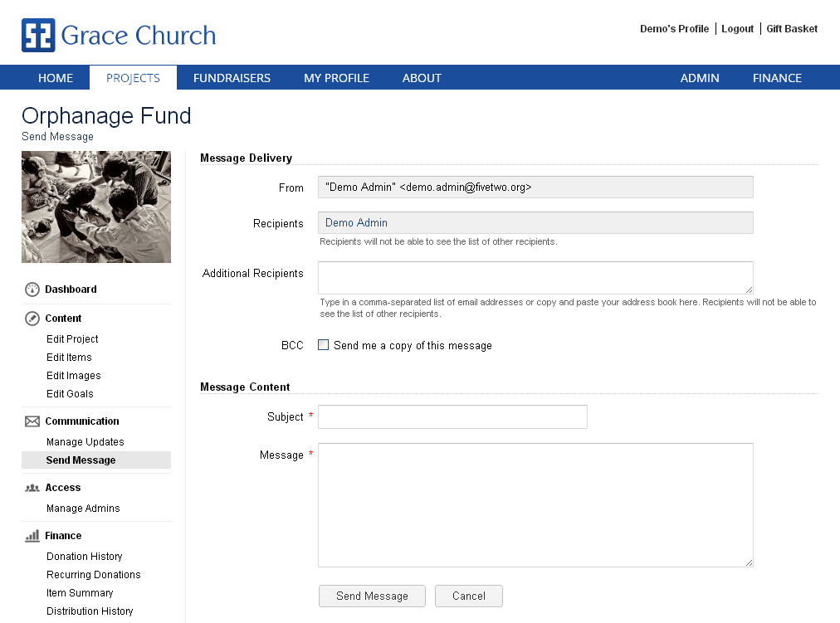Switch to the ABOUT tab
The image size is (840, 623).
tap(422, 78)
